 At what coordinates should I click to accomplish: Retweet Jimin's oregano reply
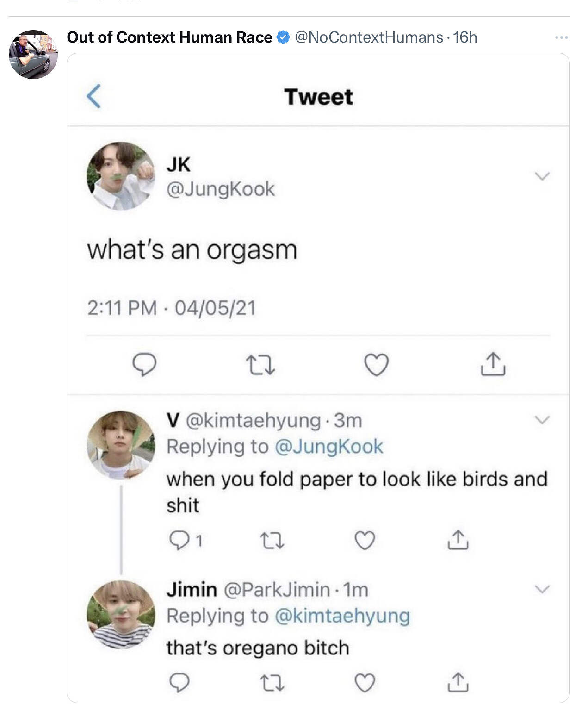pyautogui.click(x=272, y=683)
